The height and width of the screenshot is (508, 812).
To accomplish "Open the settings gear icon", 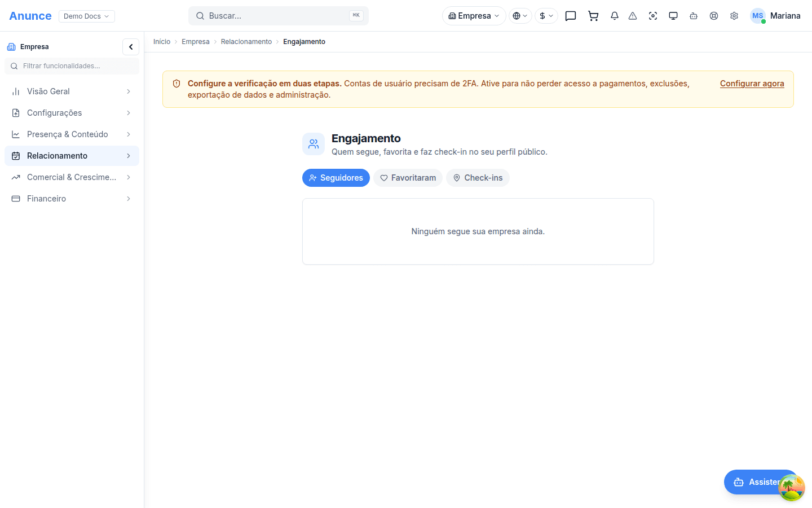I will click(734, 16).
